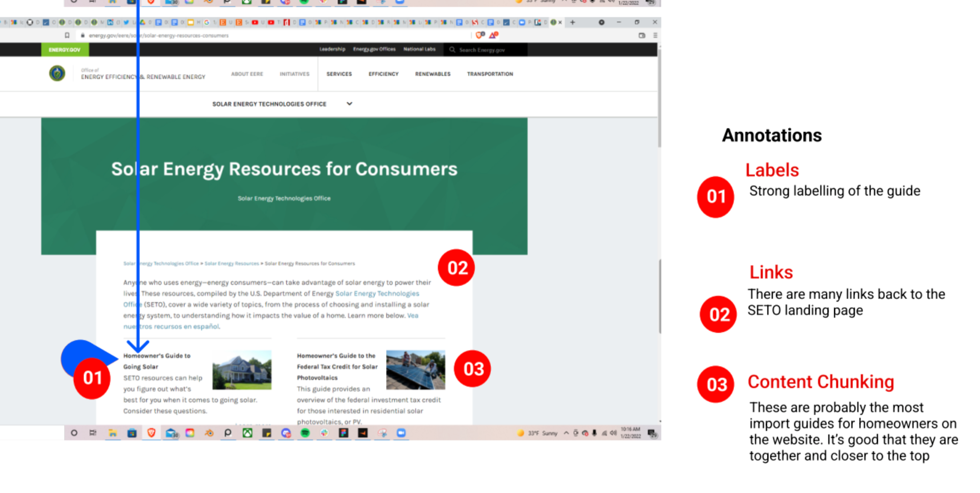Viewport: 980px width, 493px height.
Task: Open Figma from the taskbar
Action: click(x=344, y=433)
